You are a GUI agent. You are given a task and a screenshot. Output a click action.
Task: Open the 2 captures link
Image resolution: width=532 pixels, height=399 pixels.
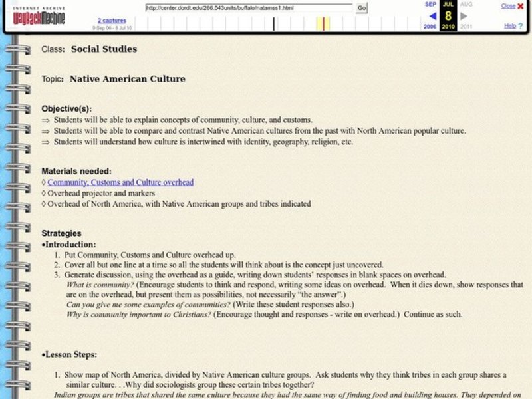(x=113, y=20)
